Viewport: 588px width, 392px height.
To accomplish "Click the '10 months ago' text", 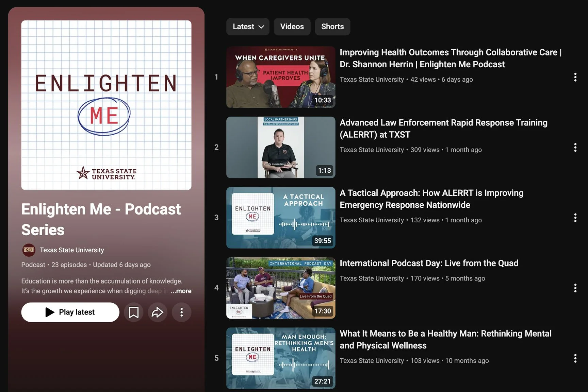I will pos(467,361).
